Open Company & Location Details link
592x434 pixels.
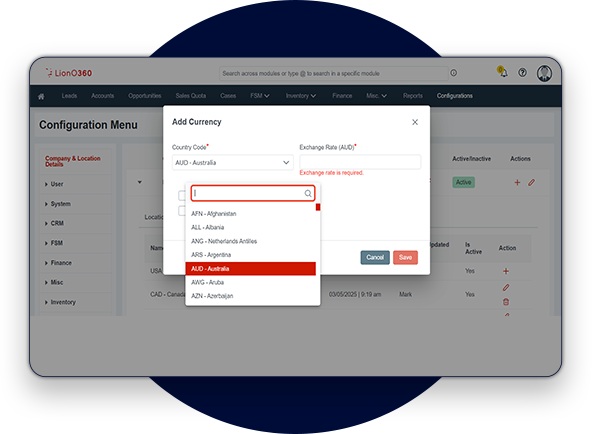pyautogui.click(x=72, y=161)
